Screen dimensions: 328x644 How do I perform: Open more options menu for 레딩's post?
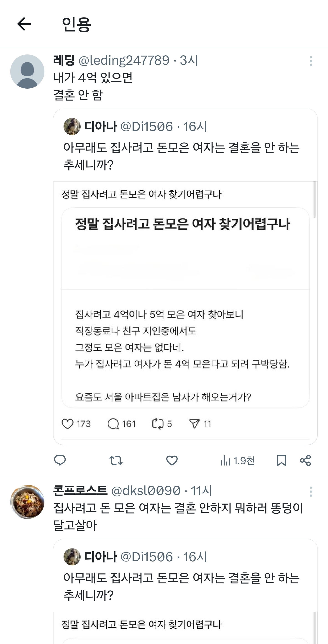pos(311,61)
